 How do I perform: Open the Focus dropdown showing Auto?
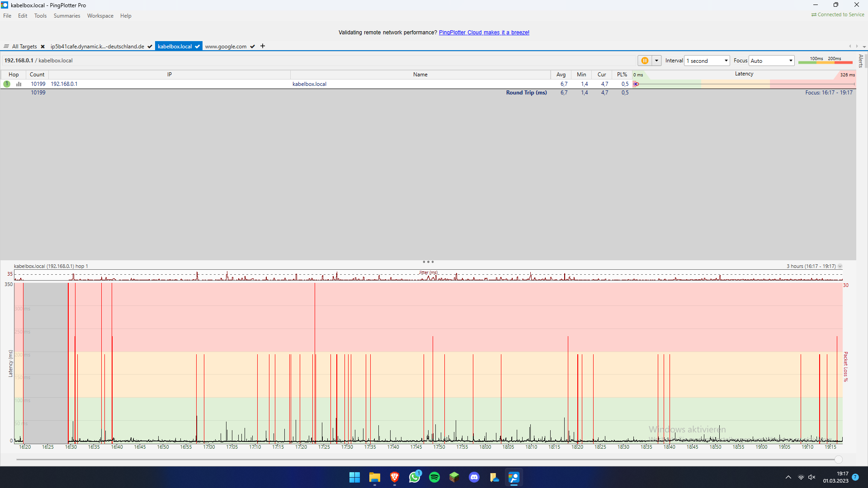click(x=771, y=60)
